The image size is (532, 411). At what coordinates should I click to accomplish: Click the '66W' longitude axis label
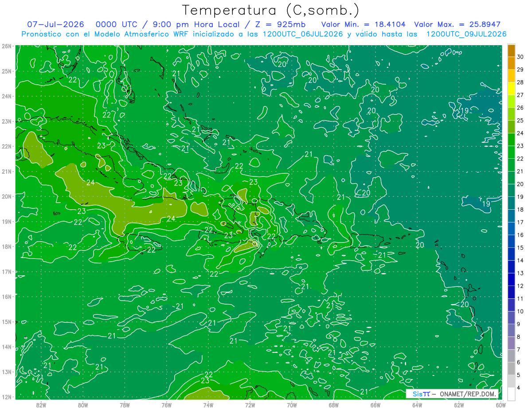click(376, 404)
